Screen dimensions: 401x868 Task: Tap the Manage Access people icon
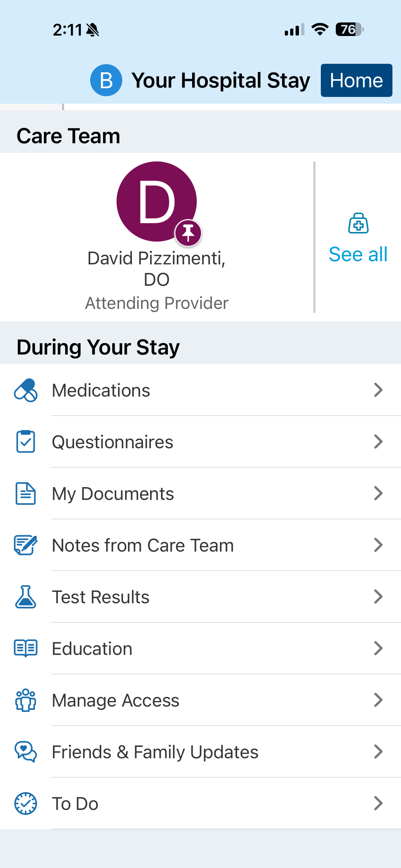pyautogui.click(x=26, y=700)
